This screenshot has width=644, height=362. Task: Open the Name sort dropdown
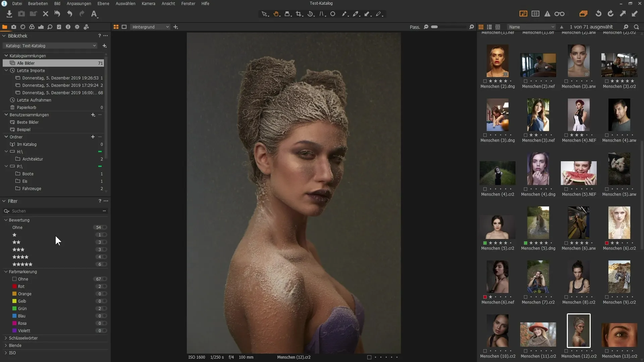(531, 27)
